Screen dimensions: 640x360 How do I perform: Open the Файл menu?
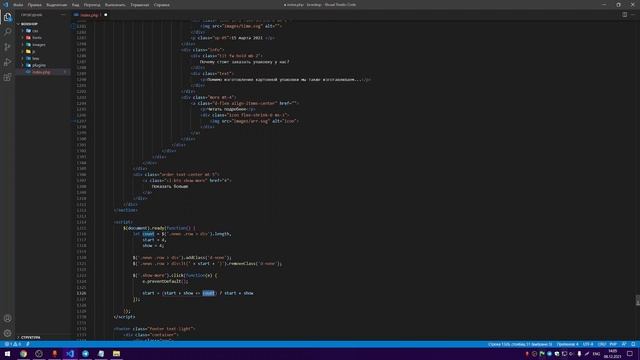pos(18,5)
